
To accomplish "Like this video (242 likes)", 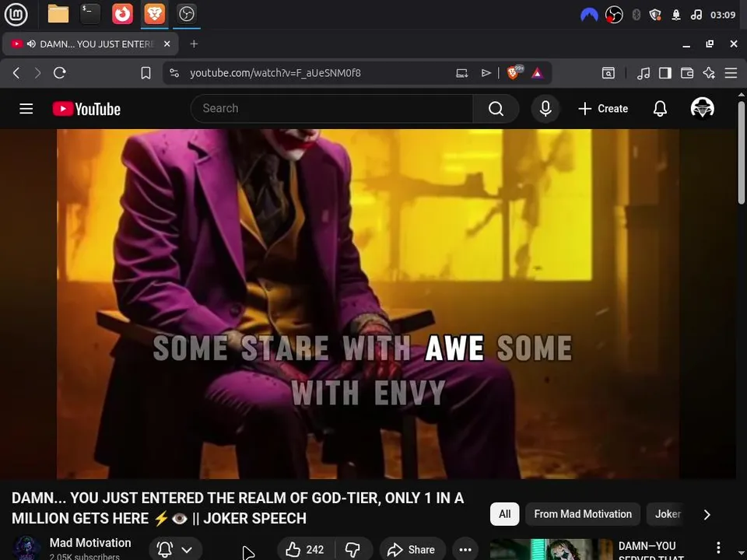I will click(x=305, y=550).
